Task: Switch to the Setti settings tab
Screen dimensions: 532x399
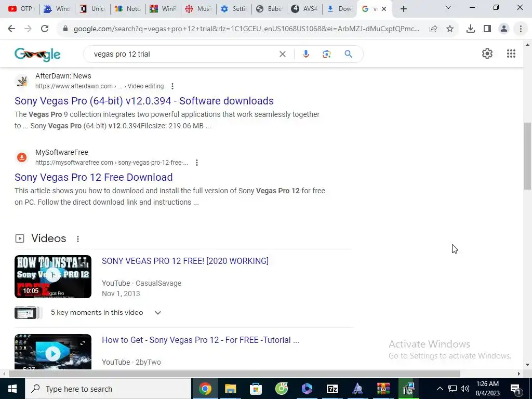Action: pos(234,9)
